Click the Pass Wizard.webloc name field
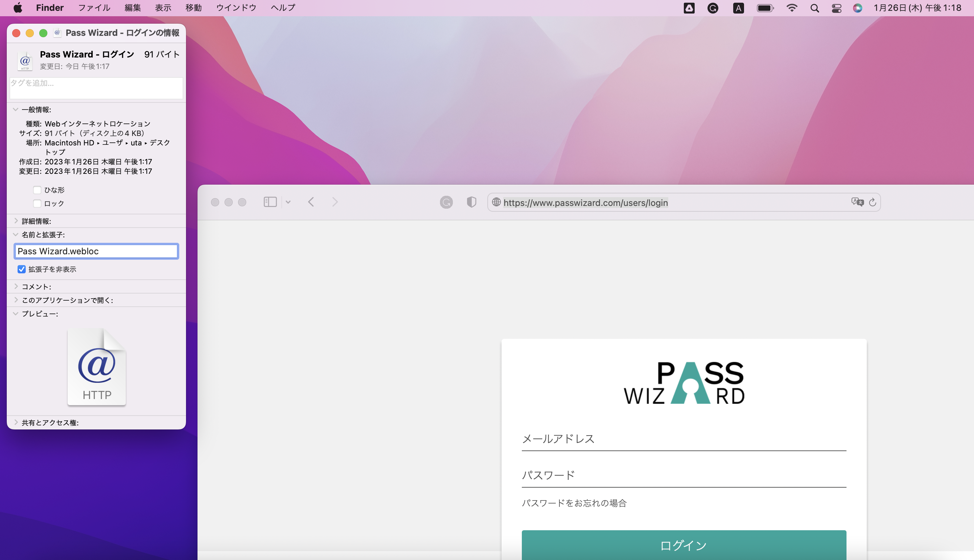This screenshot has height=560, width=974. 96,251
